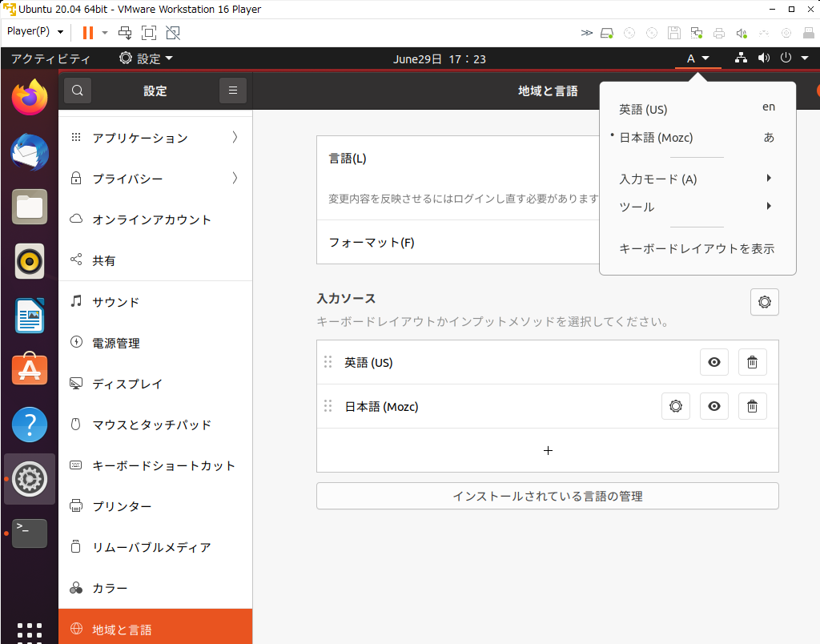Expand 入力モード (A) submenu
The image size is (820, 644).
697,179
